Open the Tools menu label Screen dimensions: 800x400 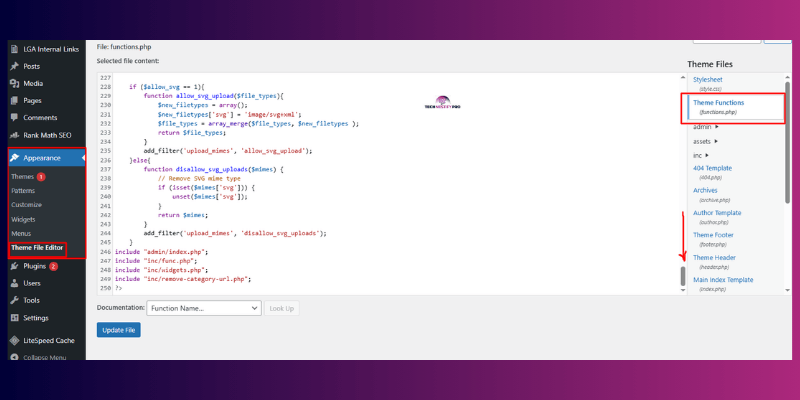click(31, 301)
